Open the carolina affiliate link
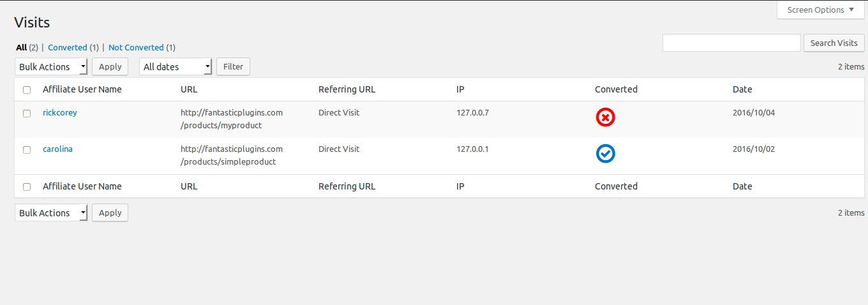868x305 pixels. pos(57,149)
